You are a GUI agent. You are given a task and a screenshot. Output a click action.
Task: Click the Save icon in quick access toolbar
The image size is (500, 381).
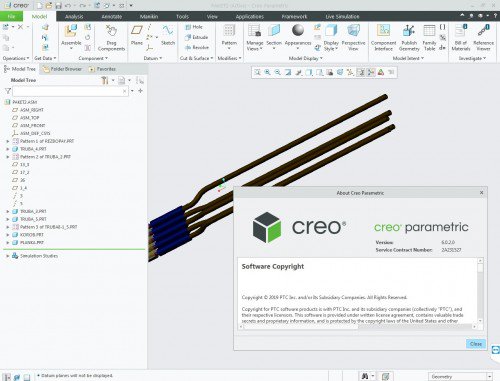click(59, 6)
